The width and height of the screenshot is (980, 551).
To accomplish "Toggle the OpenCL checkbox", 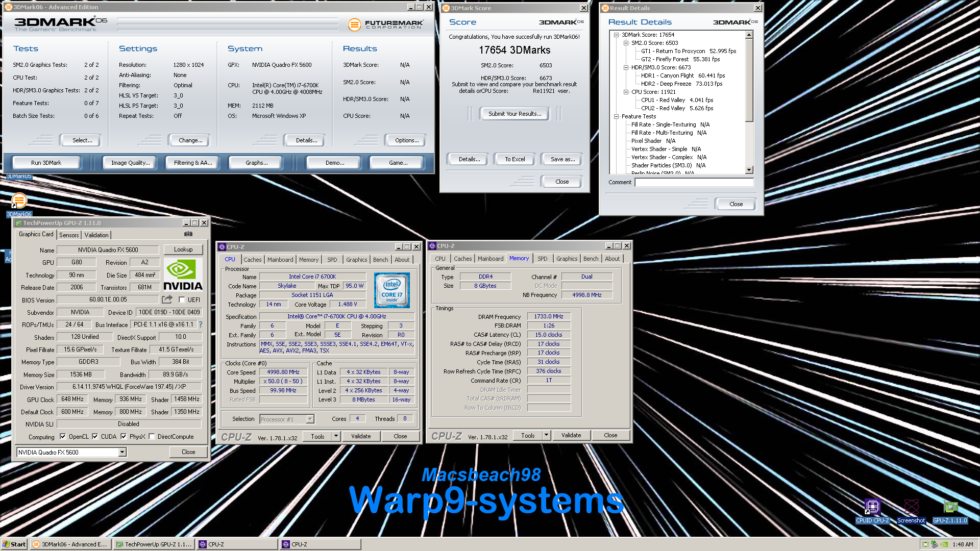I will click(x=63, y=437).
